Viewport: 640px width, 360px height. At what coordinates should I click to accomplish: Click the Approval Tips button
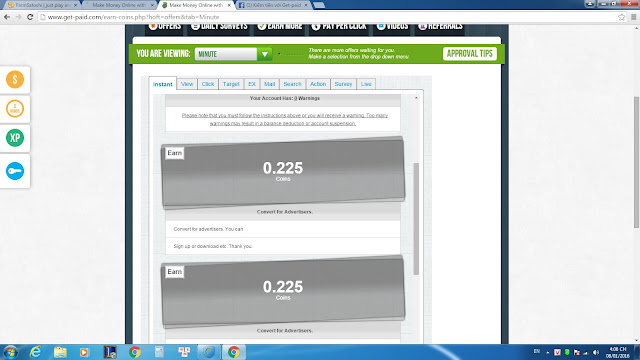470,54
